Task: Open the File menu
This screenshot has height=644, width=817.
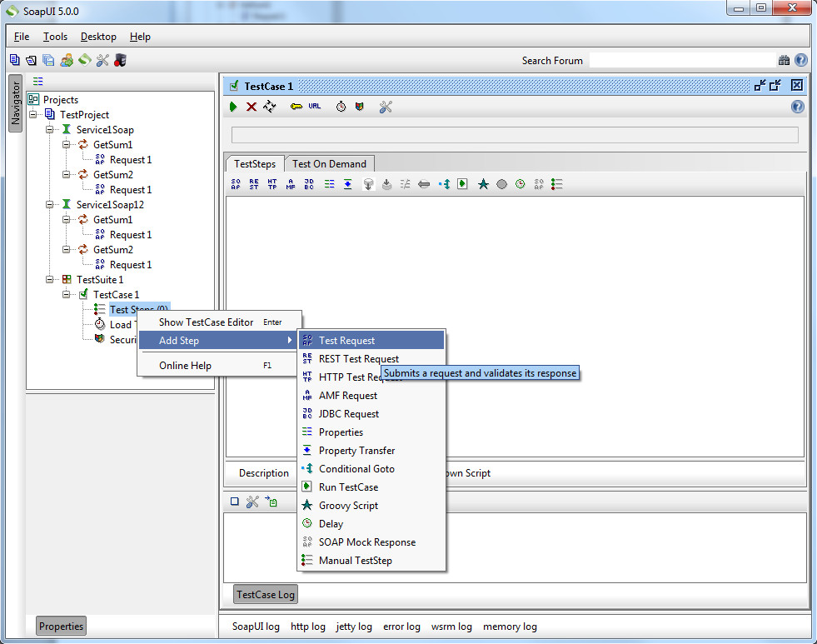Action: (x=22, y=37)
